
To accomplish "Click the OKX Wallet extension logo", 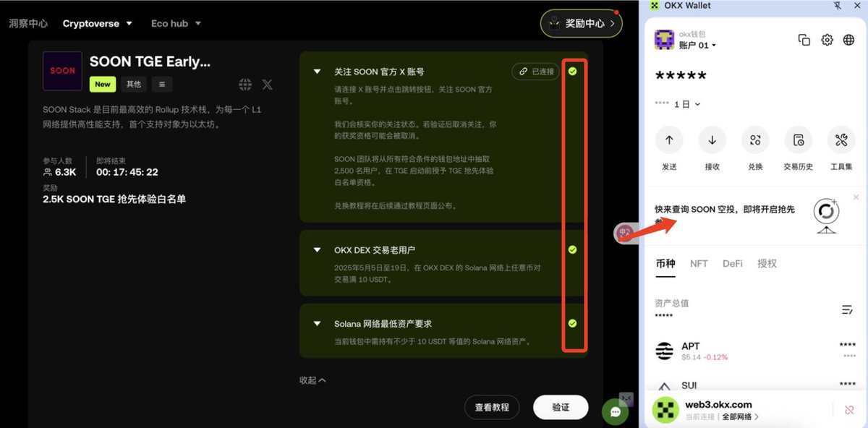I will coord(655,6).
